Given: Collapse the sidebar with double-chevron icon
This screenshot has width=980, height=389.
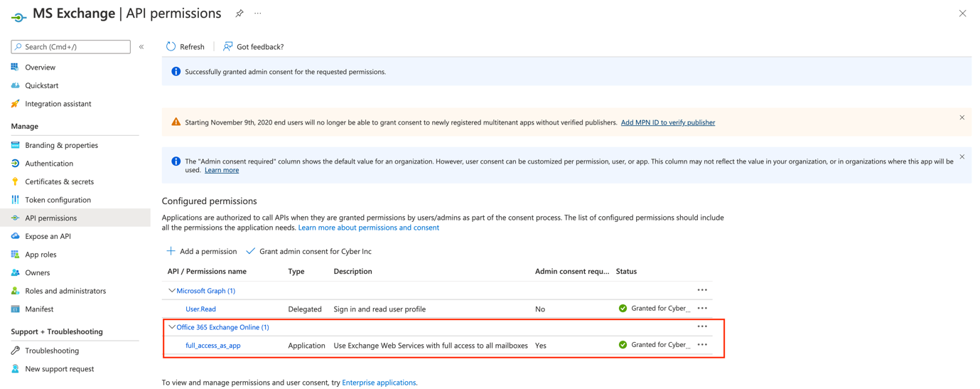Looking at the screenshot, I should (141, 47).
